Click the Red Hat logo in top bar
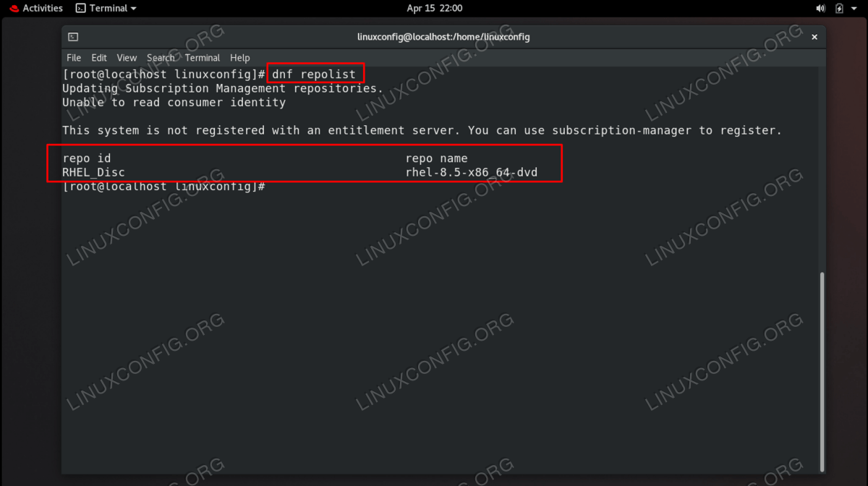 (x=14, y=9)
